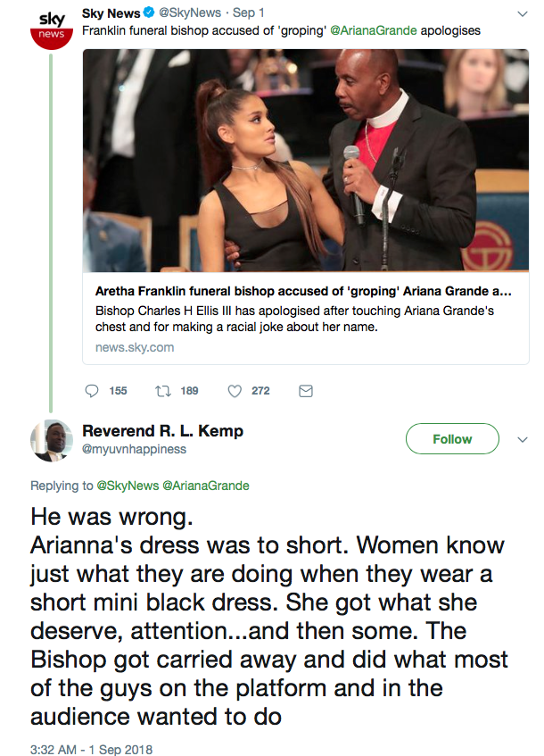Open the Reverend R. L. Kemp display name
The height and width of the screenshot is (756, 544).
[x=162, y=431]
